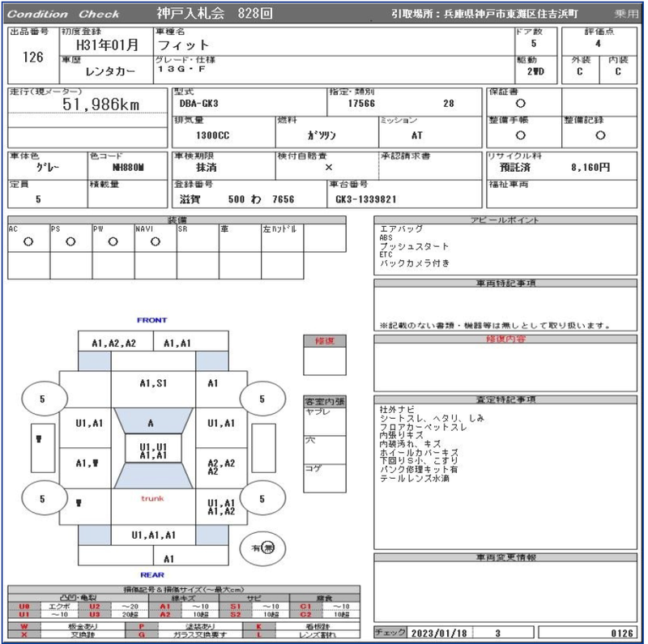Image resolution: width=648 pixels, height=644 pixels.
Task: Click the Condition Check header title
Action: click(63, 14)
